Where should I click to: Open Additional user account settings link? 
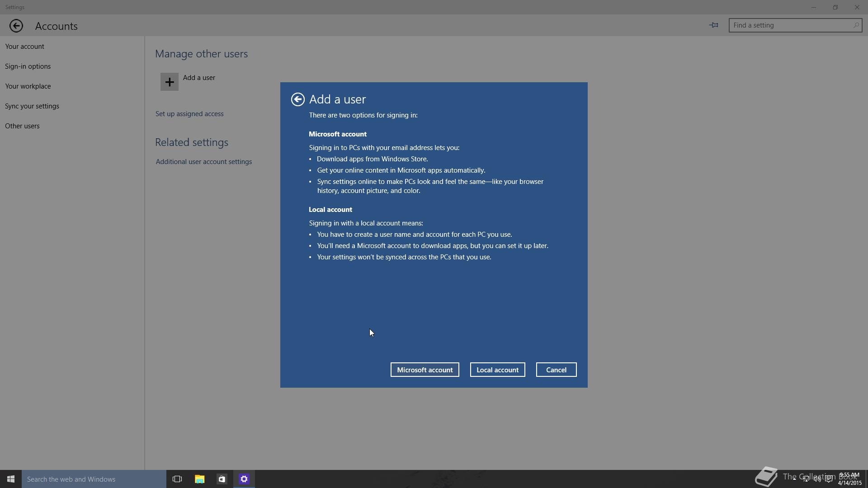click(204, 162)
